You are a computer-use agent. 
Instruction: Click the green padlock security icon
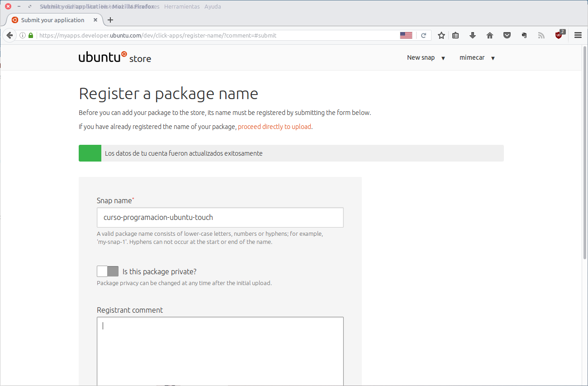coord(31,35)
